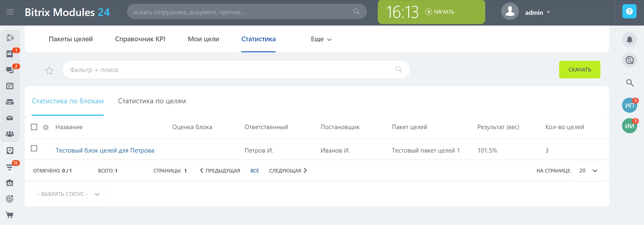Open the НА СТРАНИЦЕ page size dropdown

(x=588, y=171)
